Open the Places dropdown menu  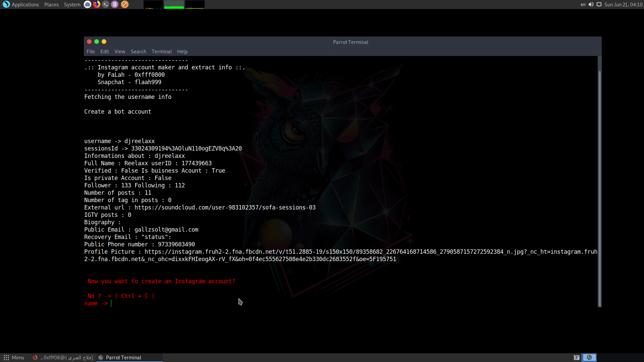(x=51, y=5)
